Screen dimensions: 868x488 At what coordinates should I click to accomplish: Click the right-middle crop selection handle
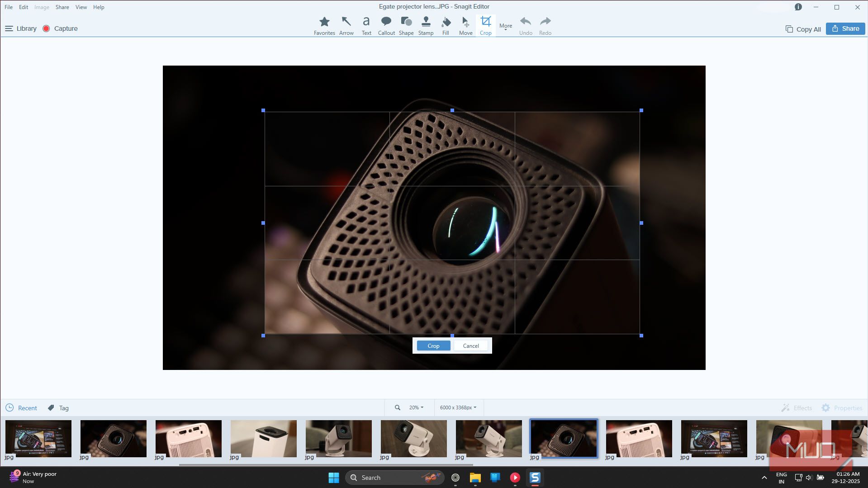pyautogui.click(x=641, y=223)
